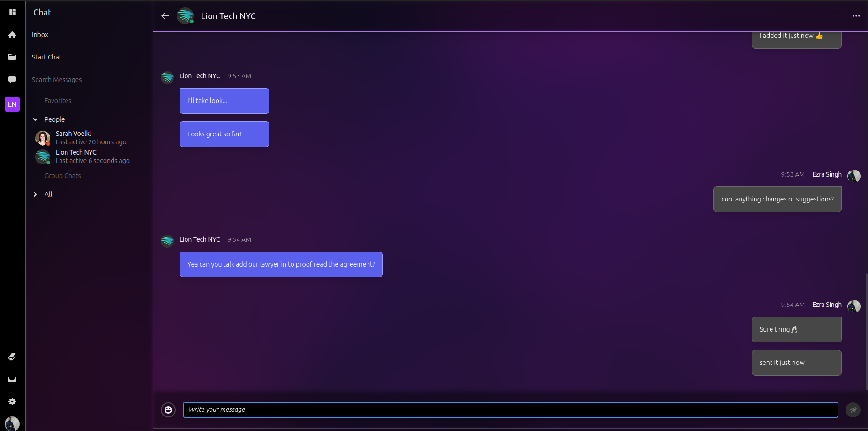This screenshot has width=868, height=431.
Task: Click the home icon in left sidebar
Action: click(x=12, y=35)
